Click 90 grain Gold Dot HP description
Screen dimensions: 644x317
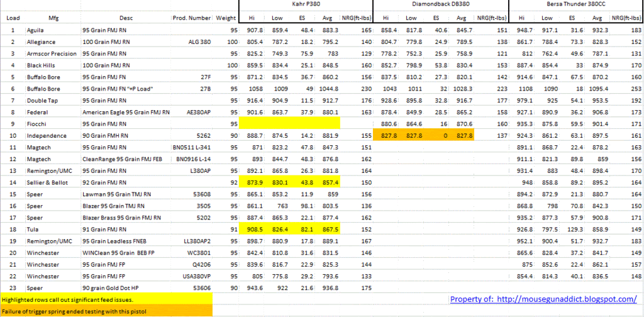(112, 288)
